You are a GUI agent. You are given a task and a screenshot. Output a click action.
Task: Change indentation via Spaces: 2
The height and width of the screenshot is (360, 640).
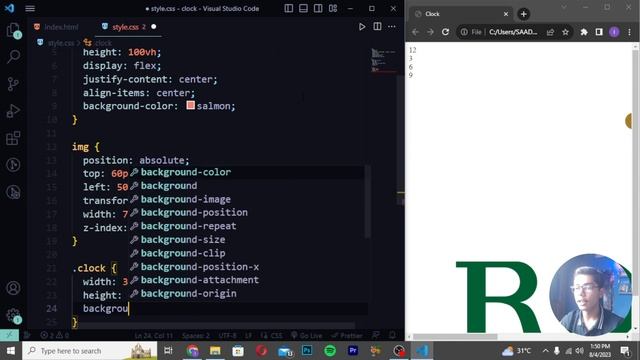point(196,336)
